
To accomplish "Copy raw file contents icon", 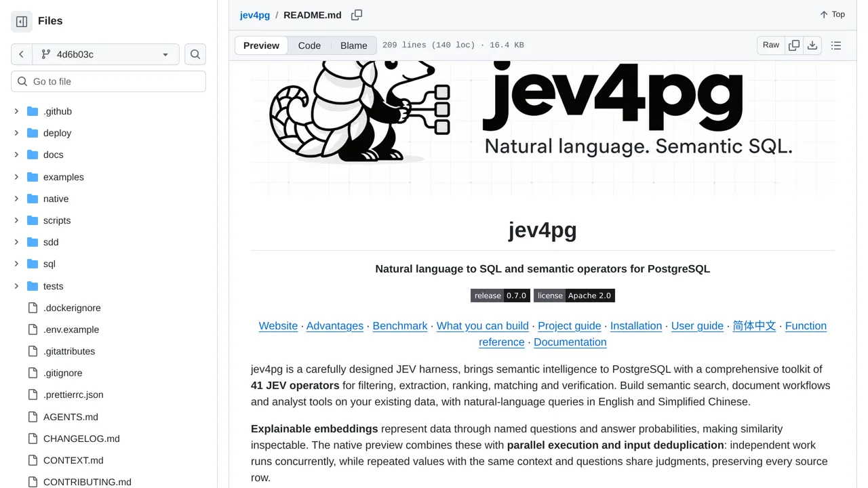I will tap(794, 45).
